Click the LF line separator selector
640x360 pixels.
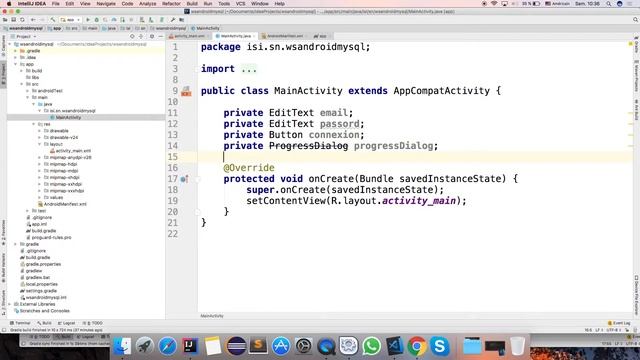599,330
